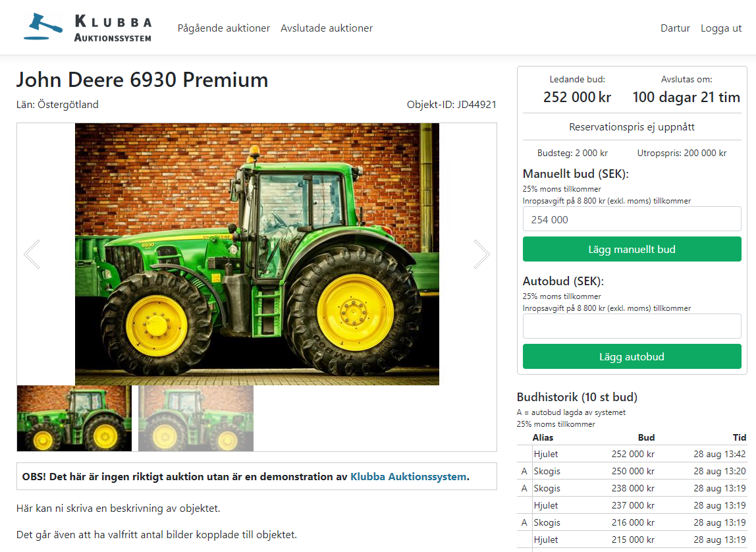Open the Dartur user link

[675, 28]
